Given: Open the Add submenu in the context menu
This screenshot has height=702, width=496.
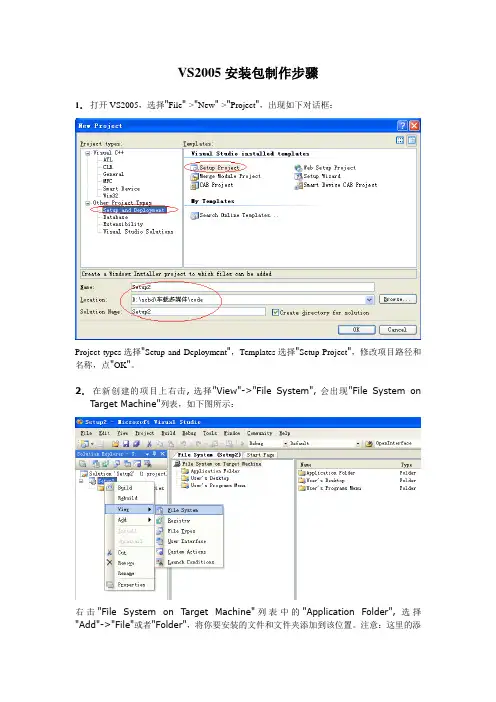Looking at the screenshot, I should [x=129, y=520].
